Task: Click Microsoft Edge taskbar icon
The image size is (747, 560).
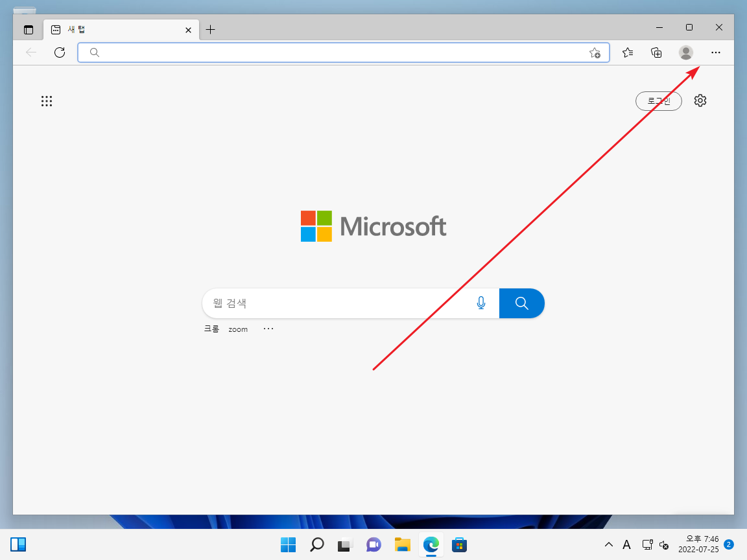Action: (431, 544)
